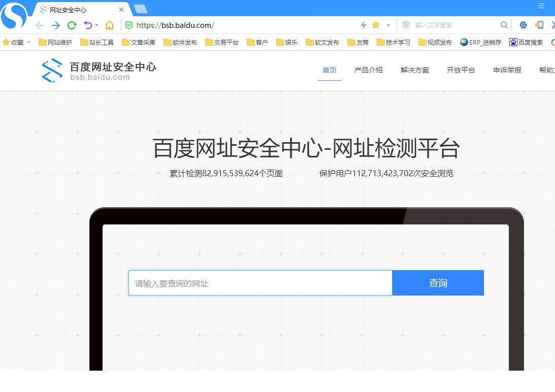Click the blue Sogou icon in the toolbar

click(x=523, y=24)
